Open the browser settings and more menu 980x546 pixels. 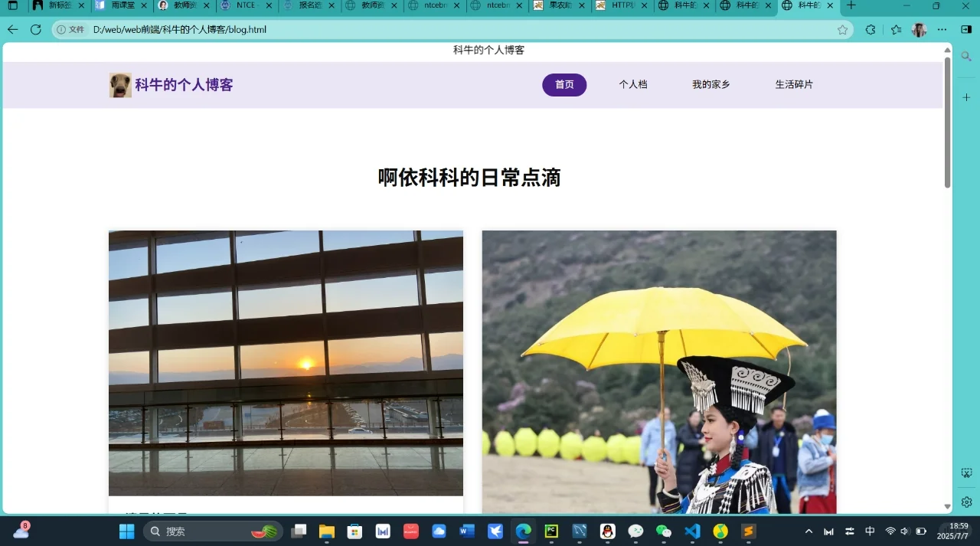point(942,30)
